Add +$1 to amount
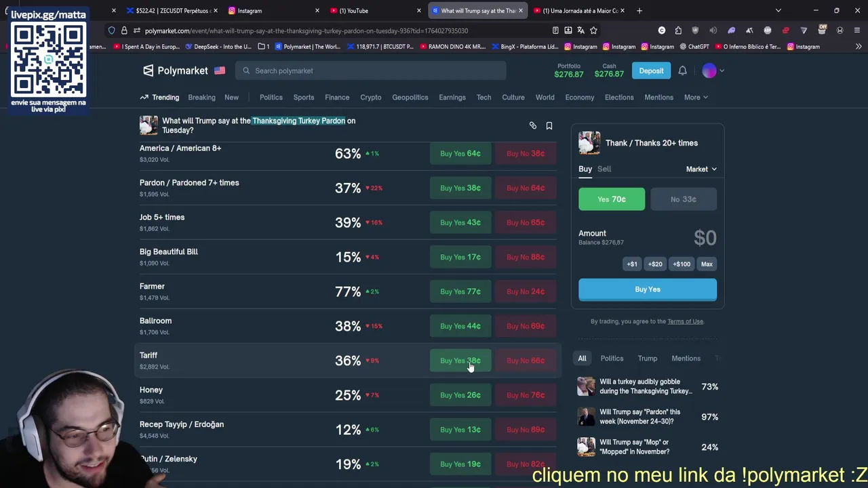Screen dimensions: 868x488 632,264
